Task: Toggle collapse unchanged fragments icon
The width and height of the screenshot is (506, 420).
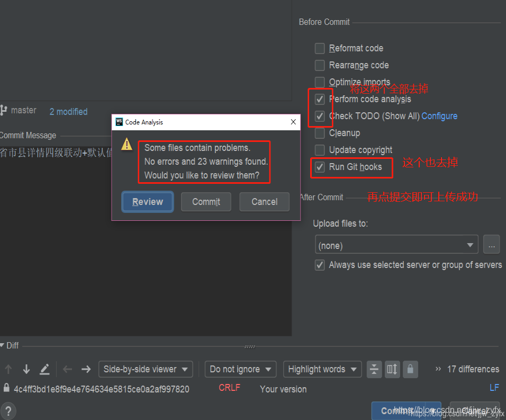Action: (374, 369)
